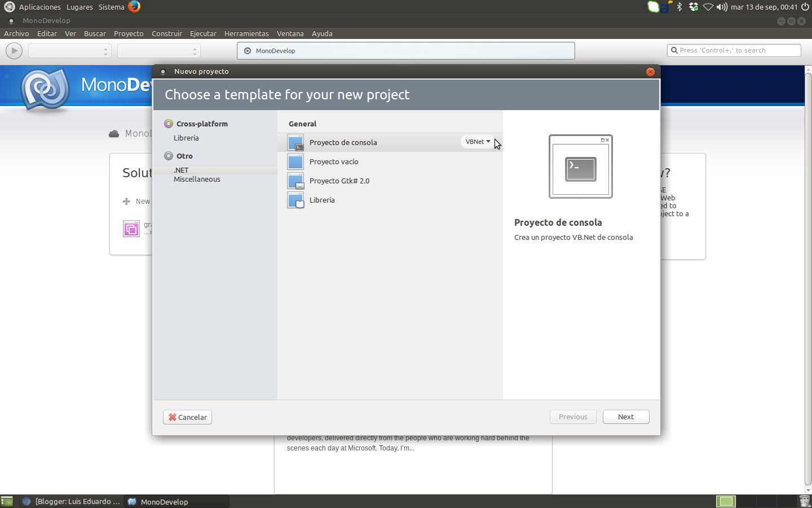This screenshot has height=508, width=812.
Task: Click the search magnifier icon
Action: point(674,50)
